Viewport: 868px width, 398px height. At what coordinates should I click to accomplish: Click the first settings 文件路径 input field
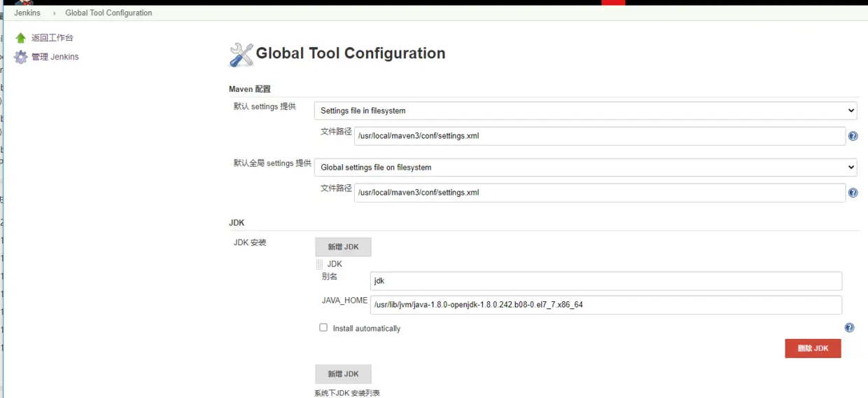coord(600,136)
